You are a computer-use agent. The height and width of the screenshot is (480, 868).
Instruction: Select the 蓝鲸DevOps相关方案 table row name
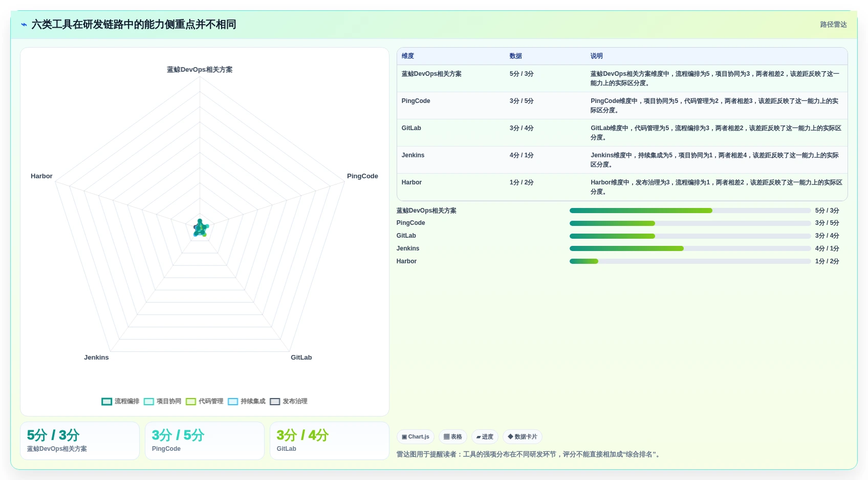click(x=431, y=74)
